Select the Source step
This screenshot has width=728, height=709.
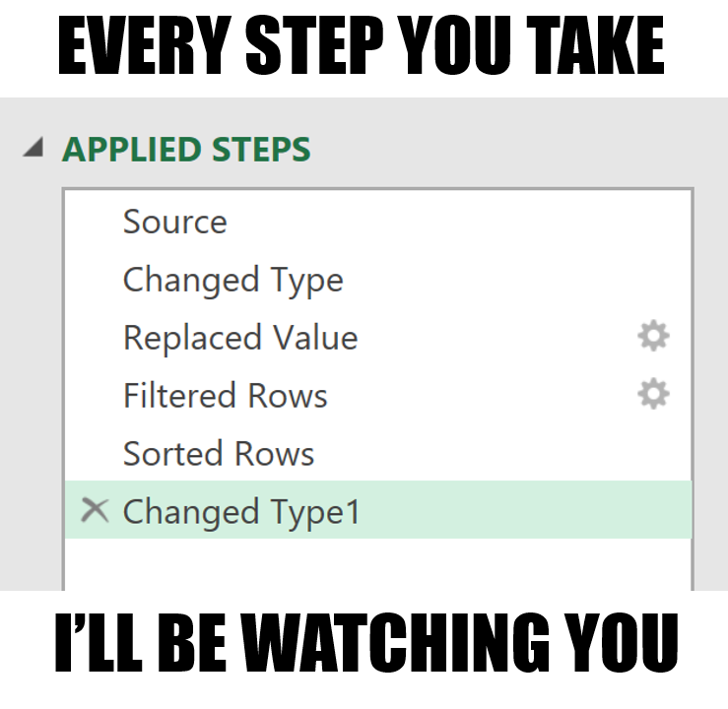coord(174,222)
